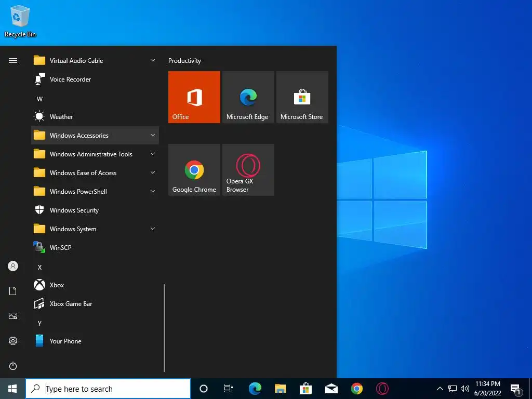
Task: Expand the Windows PowerShell folder
Action: [x=95, y=192]
